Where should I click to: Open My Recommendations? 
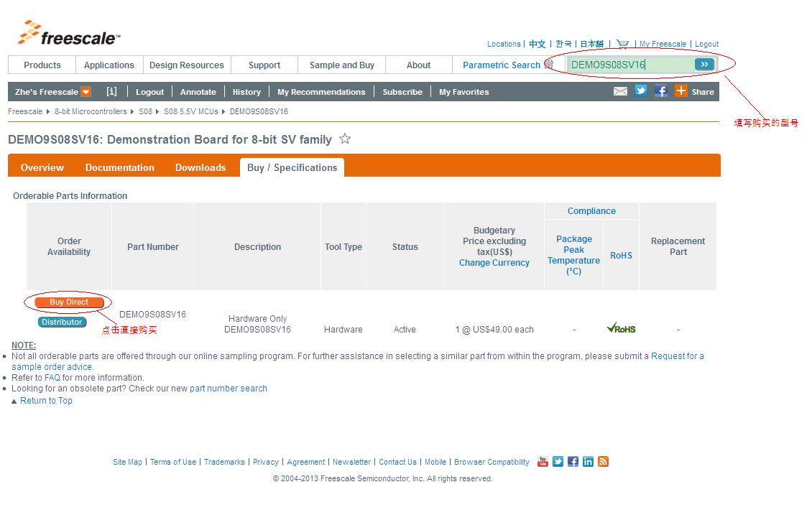(322, 92)
